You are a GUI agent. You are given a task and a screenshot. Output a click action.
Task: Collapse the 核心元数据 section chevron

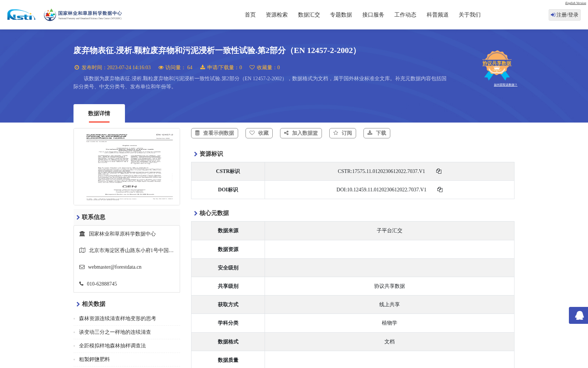pos(196,213)
